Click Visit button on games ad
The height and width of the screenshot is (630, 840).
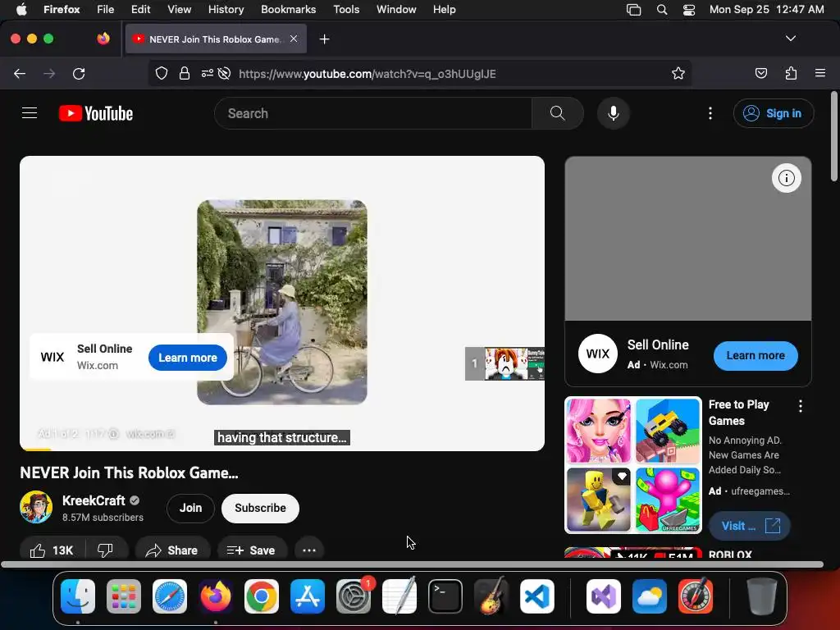pyautogui.click(x=750, y=526)
